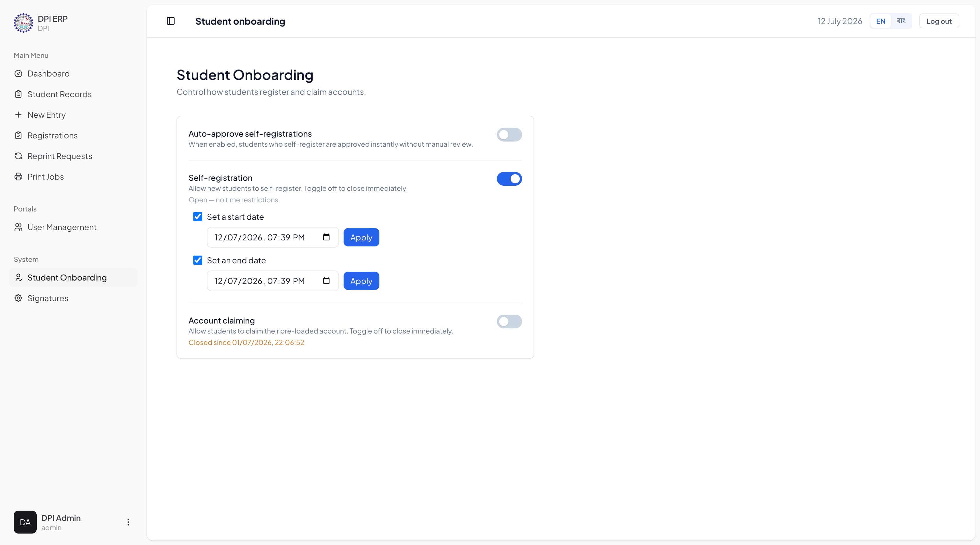Apply the end date setting
The image size is (980, 545).
(361, 281)
